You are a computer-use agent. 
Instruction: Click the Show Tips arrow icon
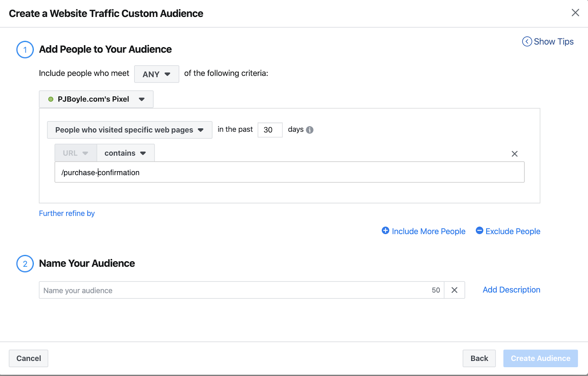[x=527, y=42]
